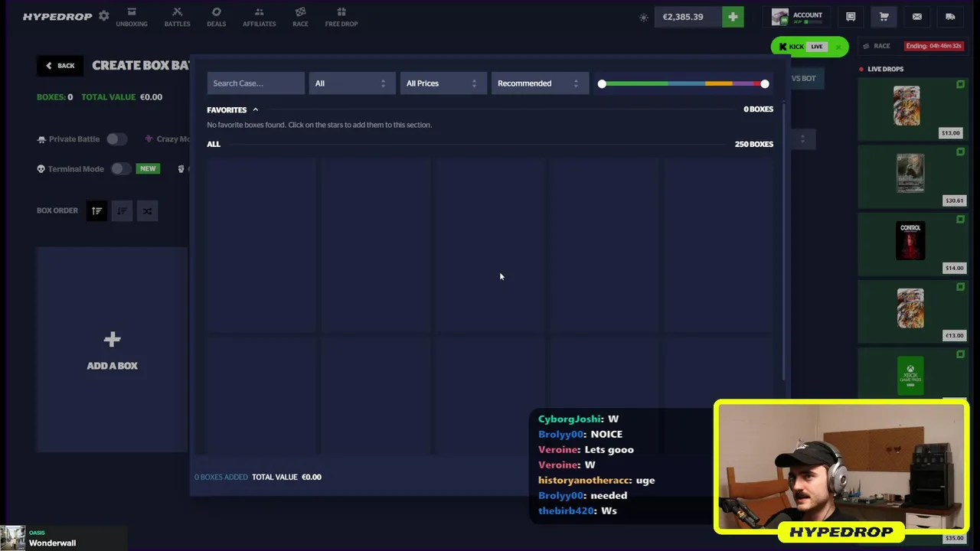Shuffle the box order randomly
980x551 pixels.
coord(147,210)
